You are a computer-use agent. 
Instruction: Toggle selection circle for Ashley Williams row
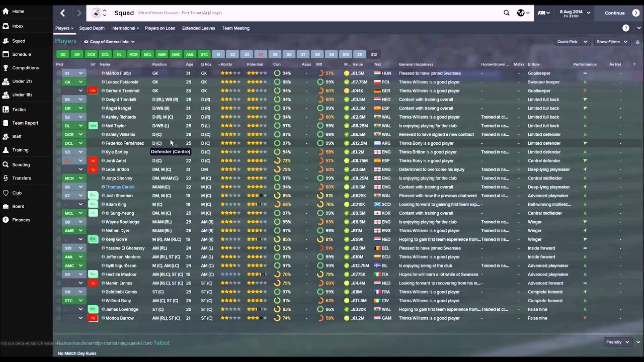(59, 135)
